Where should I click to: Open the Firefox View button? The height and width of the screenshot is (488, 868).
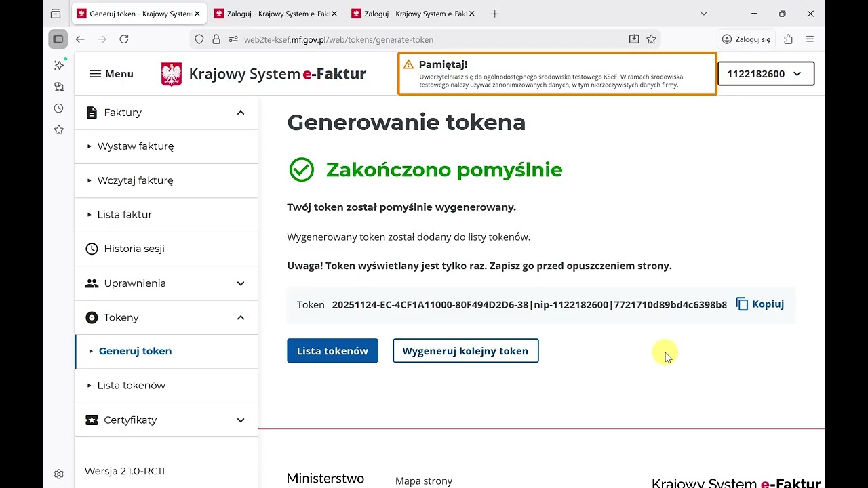click(56, 14)
